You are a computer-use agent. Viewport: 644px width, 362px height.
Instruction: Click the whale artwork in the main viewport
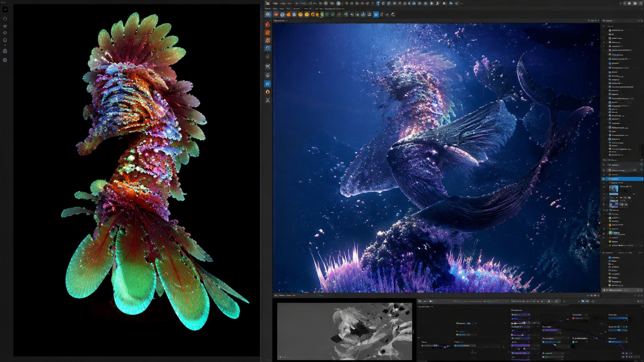tap(436, 158)
